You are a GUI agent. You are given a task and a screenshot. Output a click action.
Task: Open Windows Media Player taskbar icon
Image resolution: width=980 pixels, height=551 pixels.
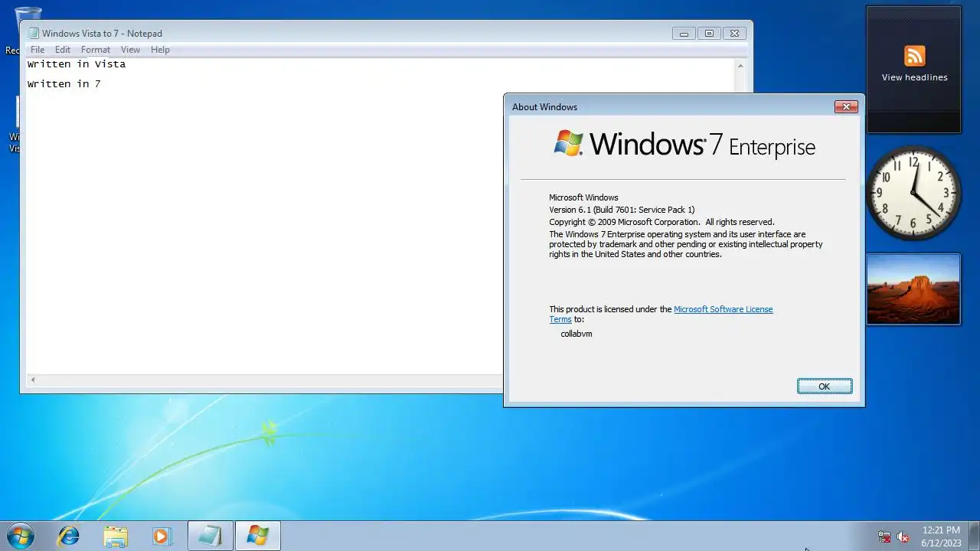coord(162,536)
